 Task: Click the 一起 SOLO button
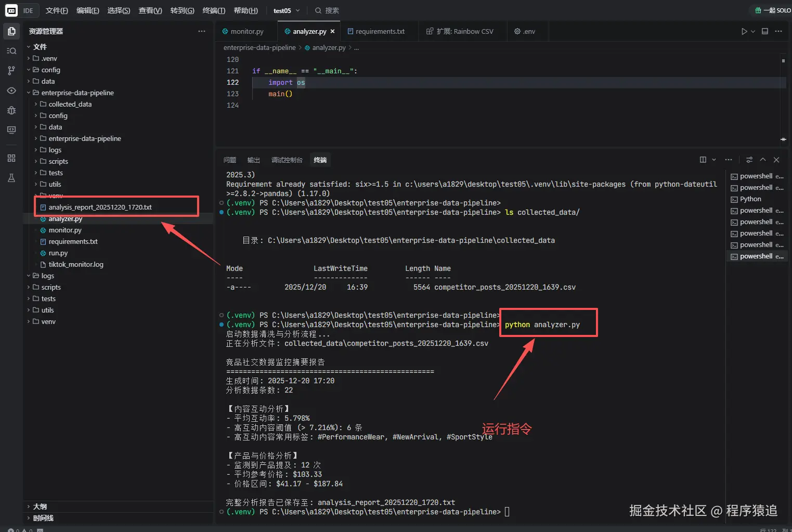click(x=772, y=10)
